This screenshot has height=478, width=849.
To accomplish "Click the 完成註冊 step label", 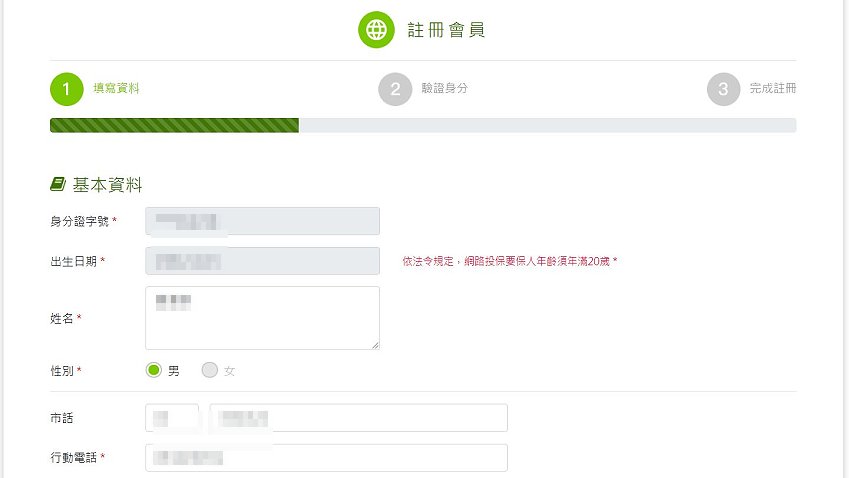I will pos(773,88).
